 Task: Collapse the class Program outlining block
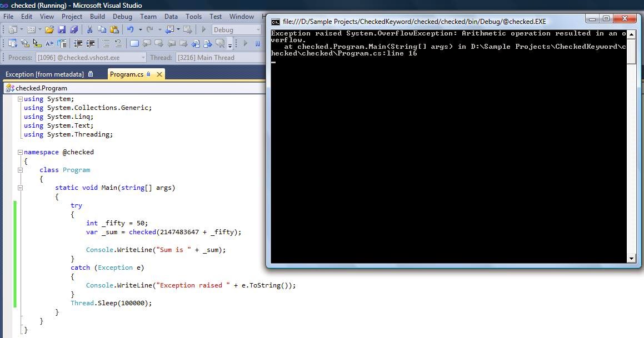pyautogui.click(x=20, y=170)
